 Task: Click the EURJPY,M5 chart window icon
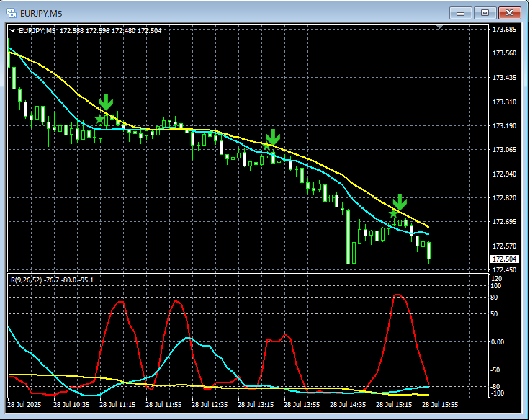tap(12, 13)
